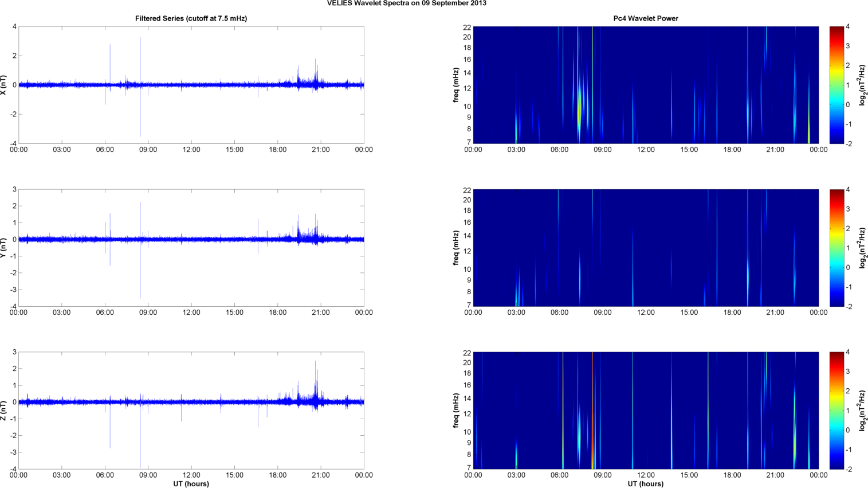The image size is (868, 488).
Task: Click UT (hours) label under bottom spectrogram
Action: 645,484
